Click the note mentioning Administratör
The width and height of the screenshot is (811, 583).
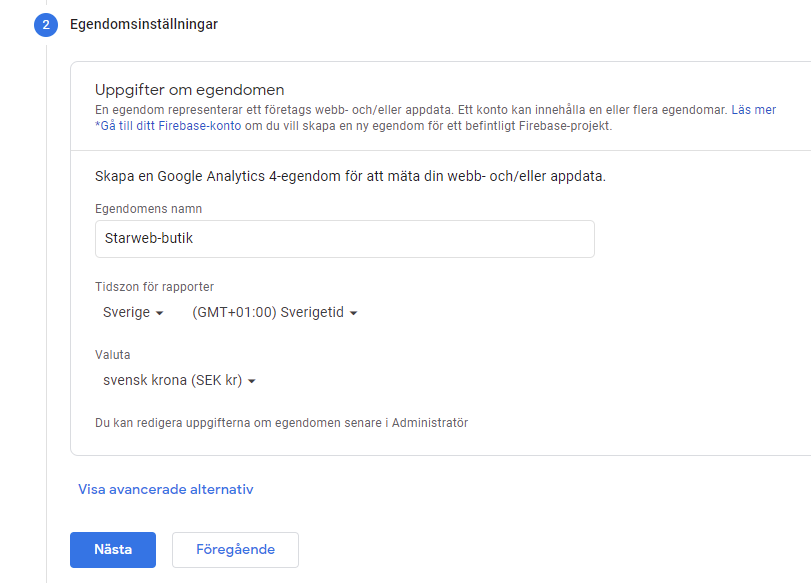pos(281,423)
